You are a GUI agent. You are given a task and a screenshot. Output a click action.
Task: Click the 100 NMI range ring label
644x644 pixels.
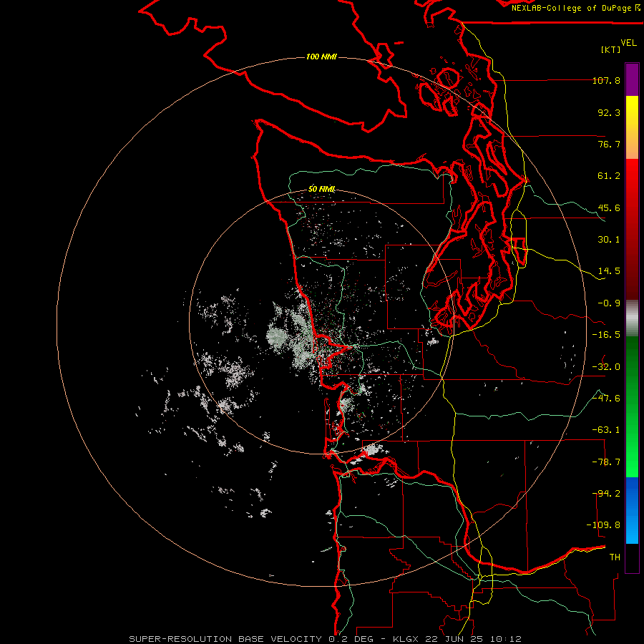[x=321, y=57]
